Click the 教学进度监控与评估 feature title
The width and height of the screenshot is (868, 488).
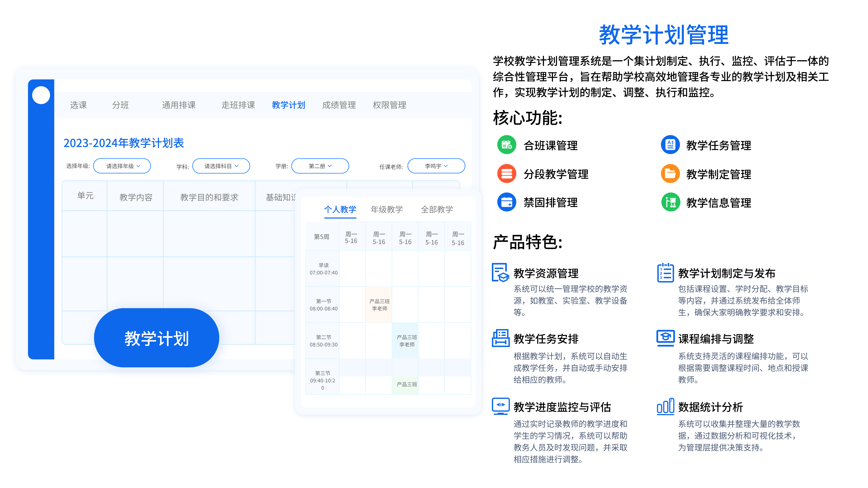point(562,407)
